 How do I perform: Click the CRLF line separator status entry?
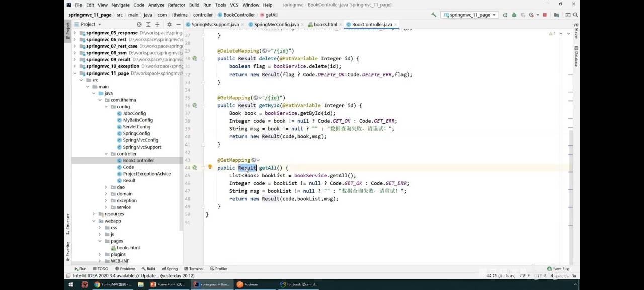524,276
